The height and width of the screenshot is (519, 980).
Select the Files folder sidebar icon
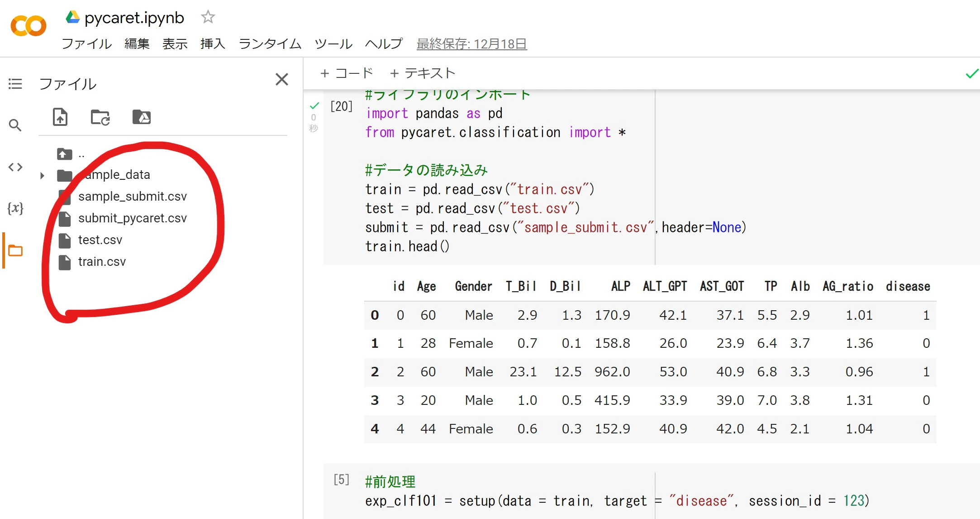tap(15, 250)
